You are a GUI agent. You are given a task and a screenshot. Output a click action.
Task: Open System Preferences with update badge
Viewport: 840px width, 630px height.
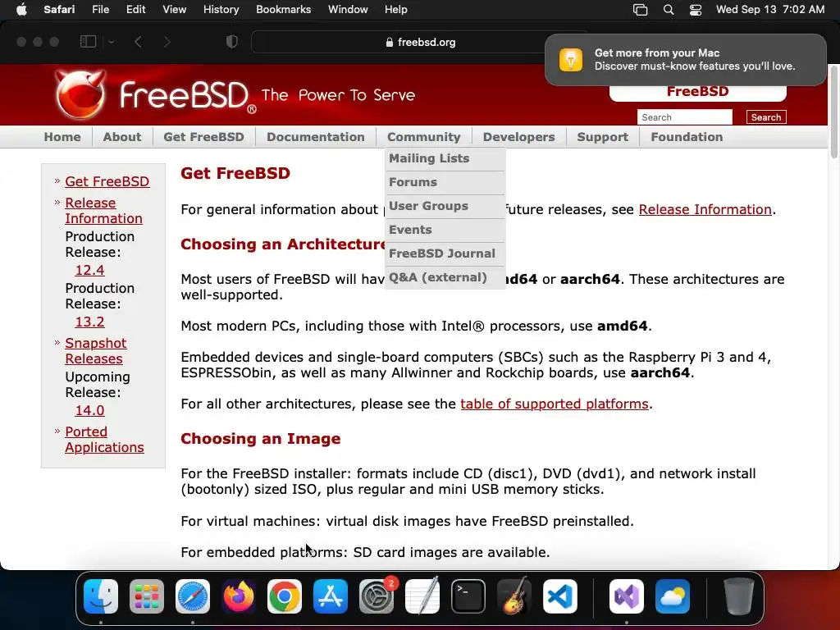click(x=377, y=596)
